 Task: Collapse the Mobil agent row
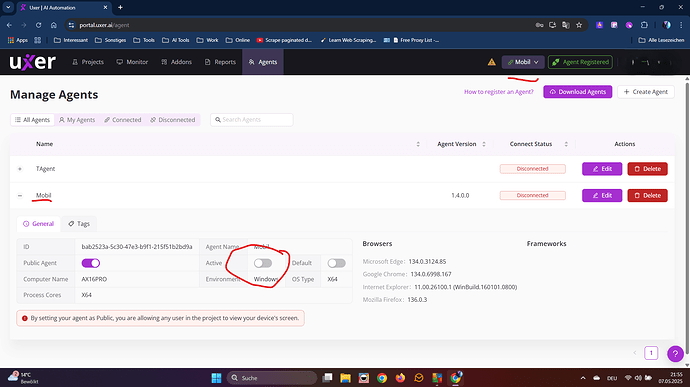pyautogui.click(x=20, y=195)
